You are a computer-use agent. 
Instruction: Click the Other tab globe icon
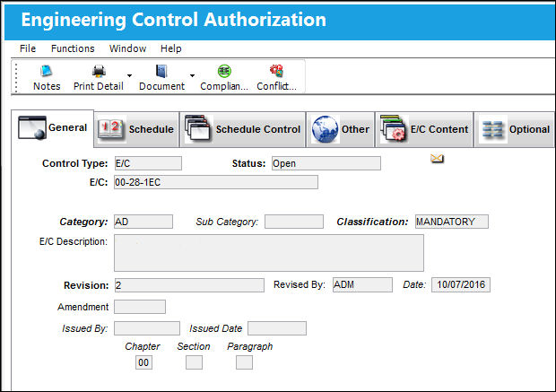click(325, 129)
